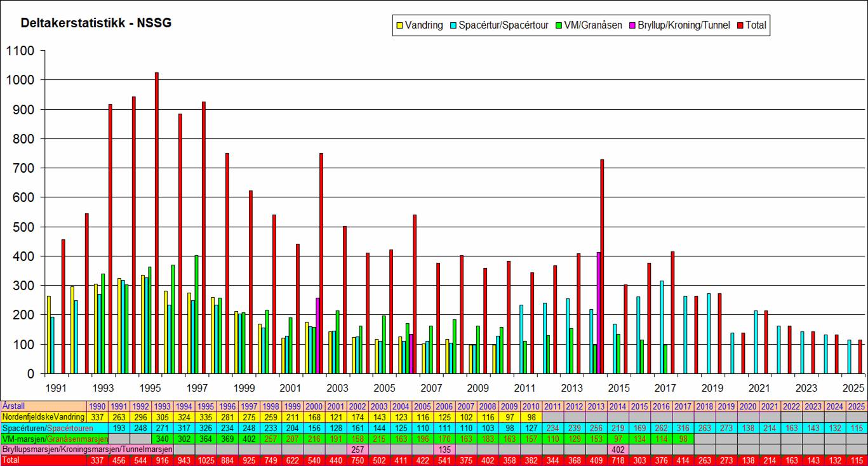Screen dimensions: 868x466
Task: Select the Spacérturen/Spacértouren row label
Action: [43, 428]
